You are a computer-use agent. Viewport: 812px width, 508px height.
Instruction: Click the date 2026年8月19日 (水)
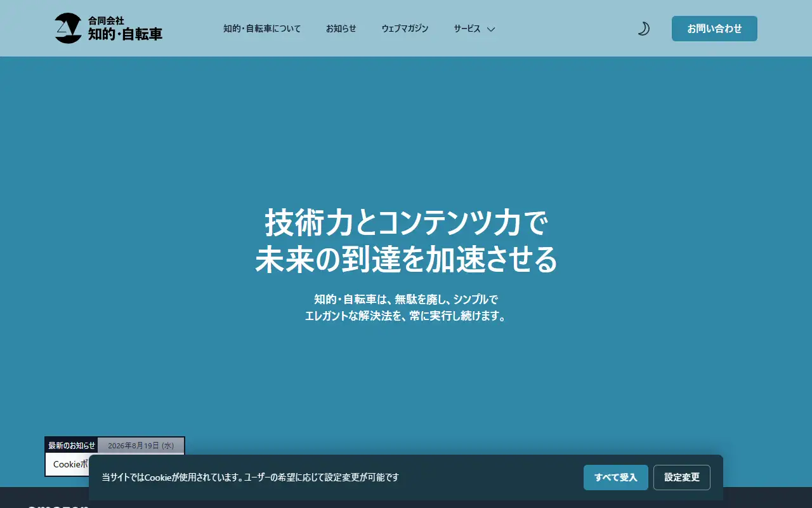141,446
